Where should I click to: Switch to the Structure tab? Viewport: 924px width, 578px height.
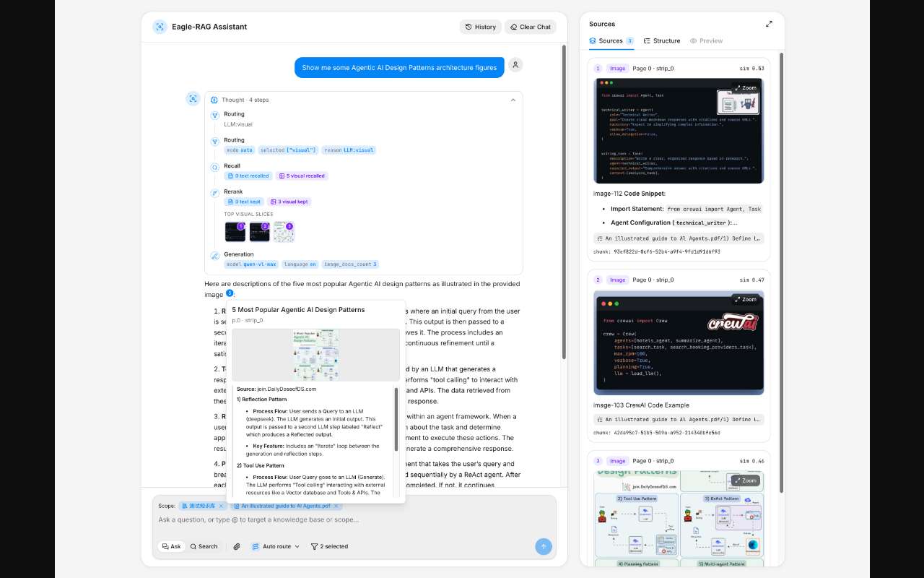pos(662,40)
